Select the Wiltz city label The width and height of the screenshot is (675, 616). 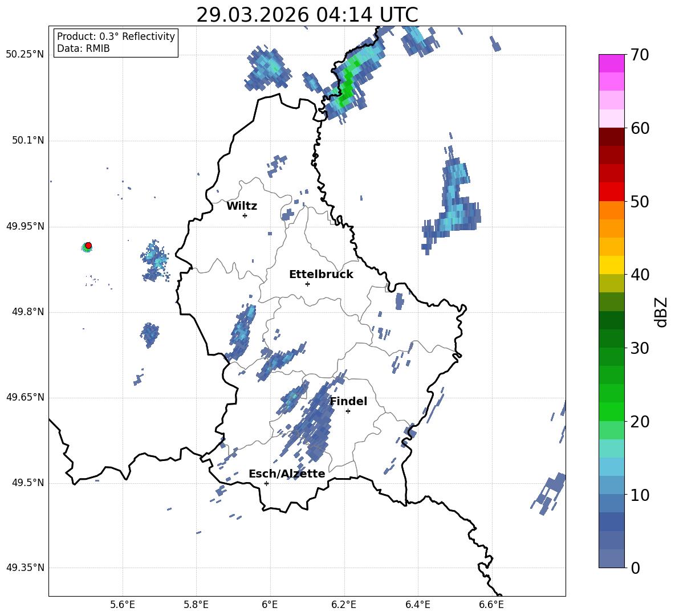tap(242, 206)
